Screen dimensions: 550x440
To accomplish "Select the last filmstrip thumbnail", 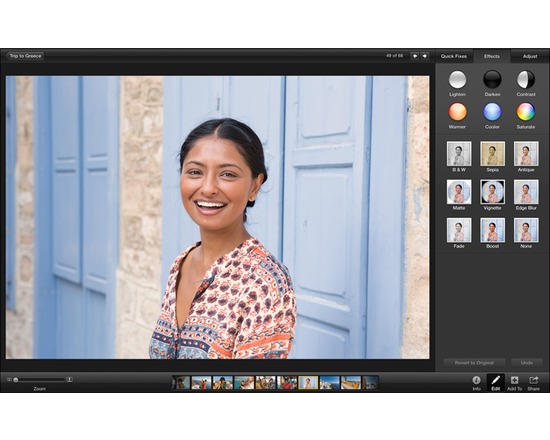I will [370, 382].
